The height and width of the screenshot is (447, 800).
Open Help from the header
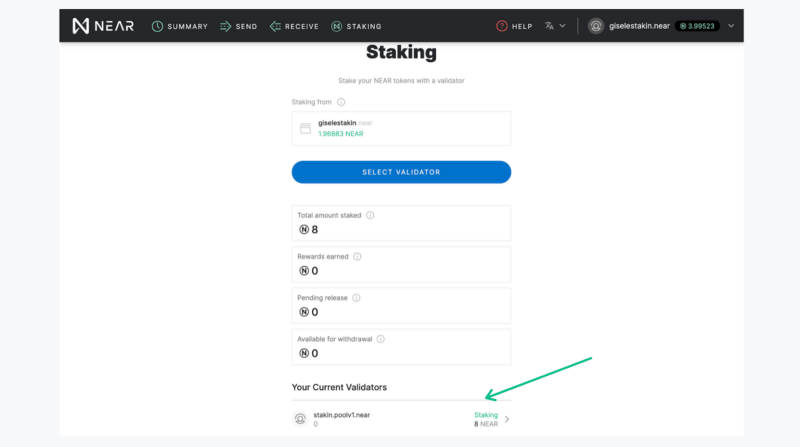[514, 26]
